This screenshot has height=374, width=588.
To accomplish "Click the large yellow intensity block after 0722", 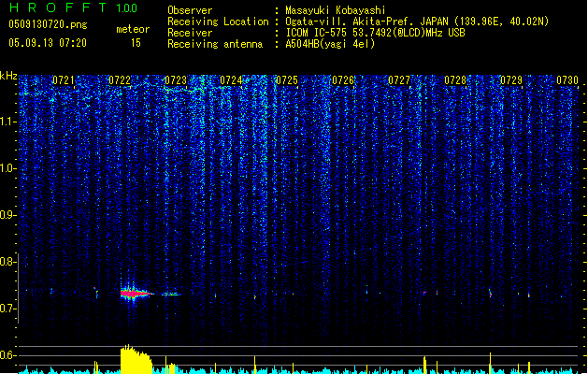I will 136,359.
